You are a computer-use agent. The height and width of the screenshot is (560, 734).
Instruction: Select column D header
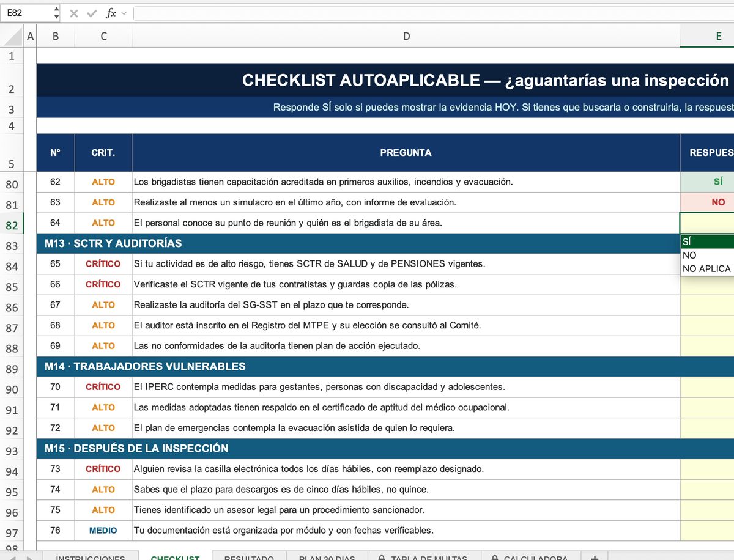[x=406, y=36]
